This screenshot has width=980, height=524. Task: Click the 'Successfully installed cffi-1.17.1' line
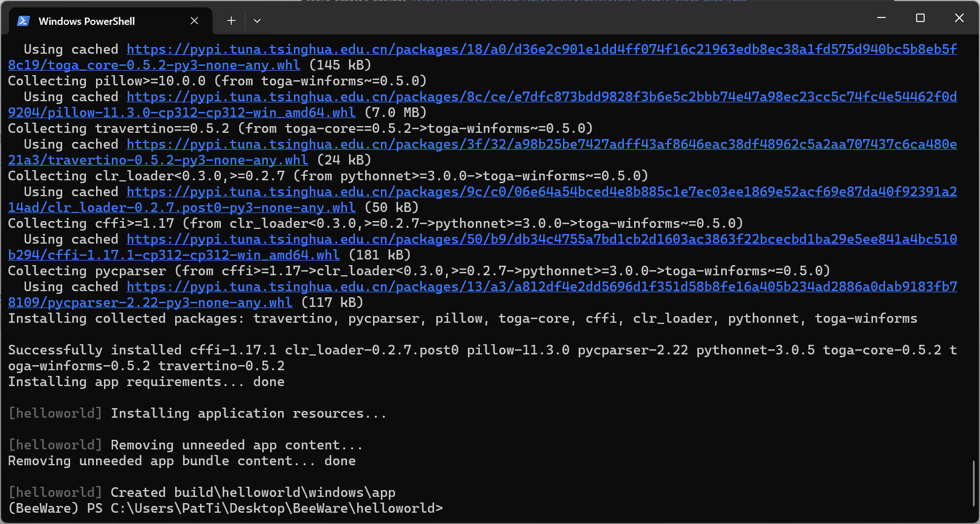click(482, 358)
